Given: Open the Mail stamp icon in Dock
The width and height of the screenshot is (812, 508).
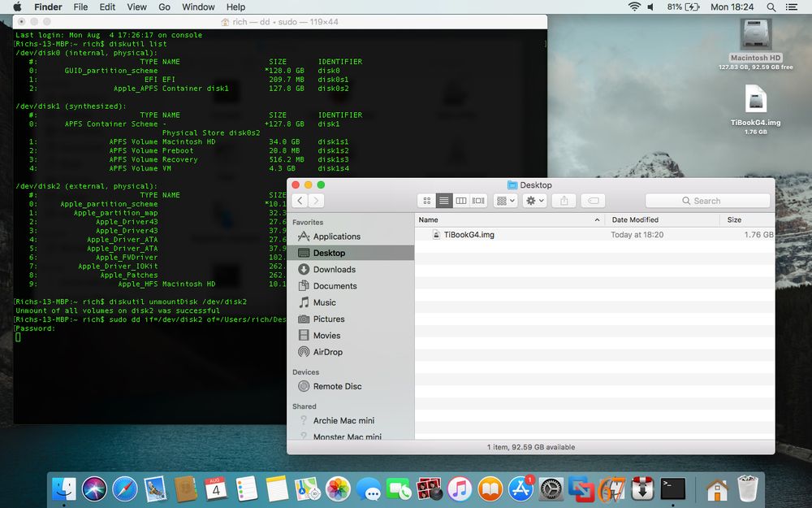Looking at the screenshot, I should click(x=155, y=488).
